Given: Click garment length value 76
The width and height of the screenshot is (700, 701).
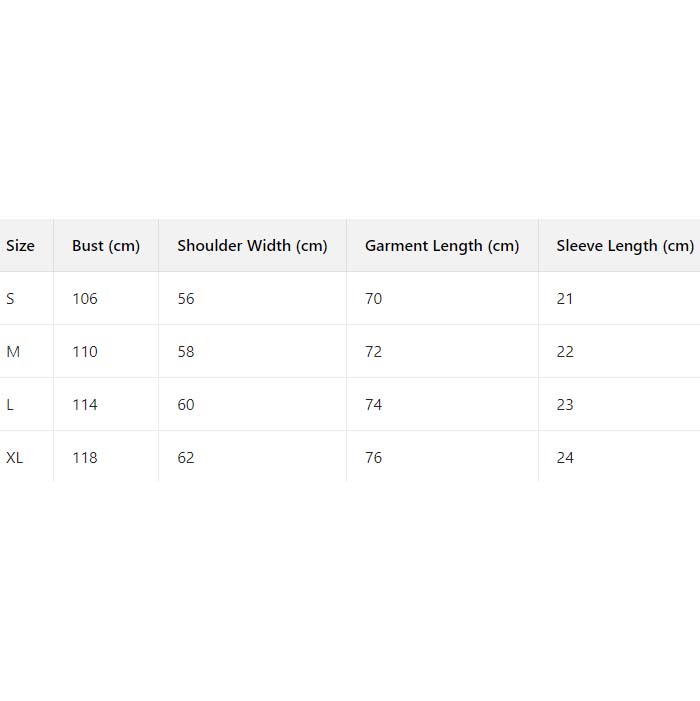Looking at the screenshot, I should pos(373,458).
